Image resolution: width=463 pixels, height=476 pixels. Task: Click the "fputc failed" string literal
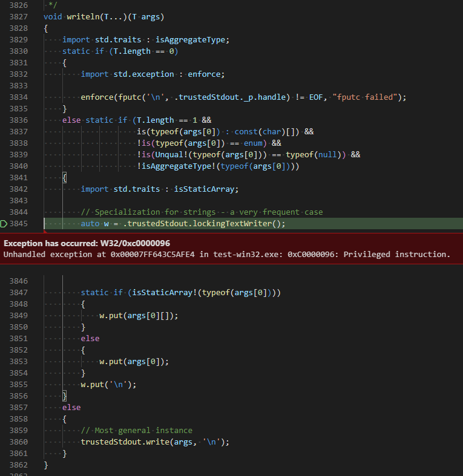[365, 97]
